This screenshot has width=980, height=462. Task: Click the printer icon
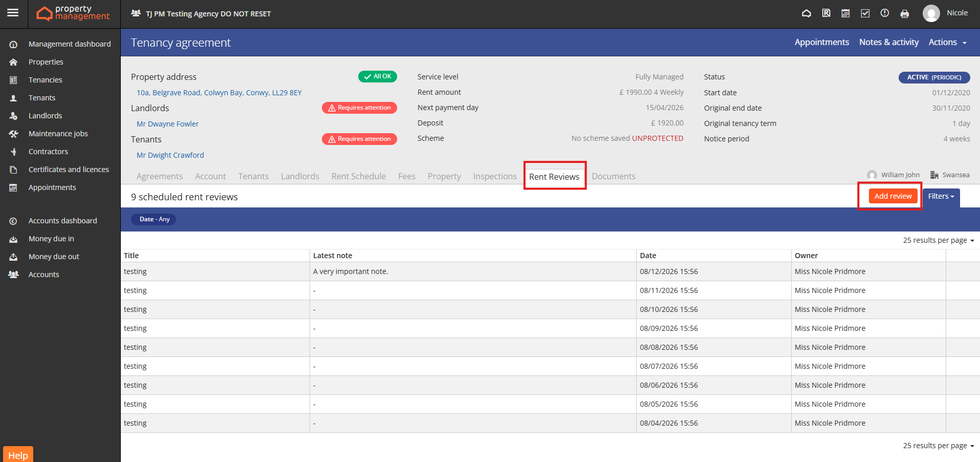pos(904,14)
